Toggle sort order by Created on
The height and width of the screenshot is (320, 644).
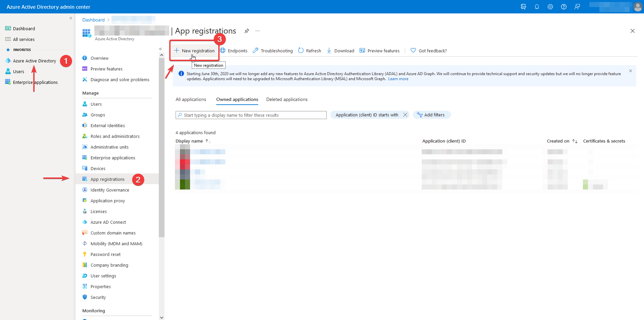[574, 141]
